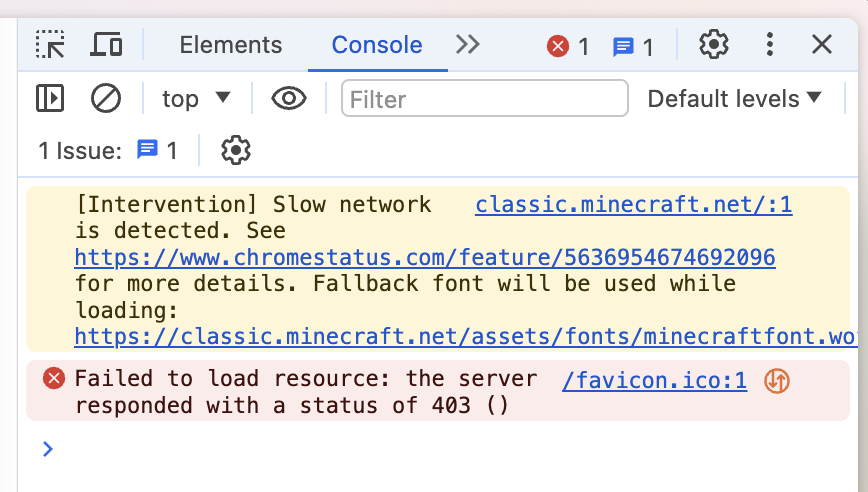Screen dimensions: 868x492
Task: Close the DevTools panel
Action: (822, 45)
